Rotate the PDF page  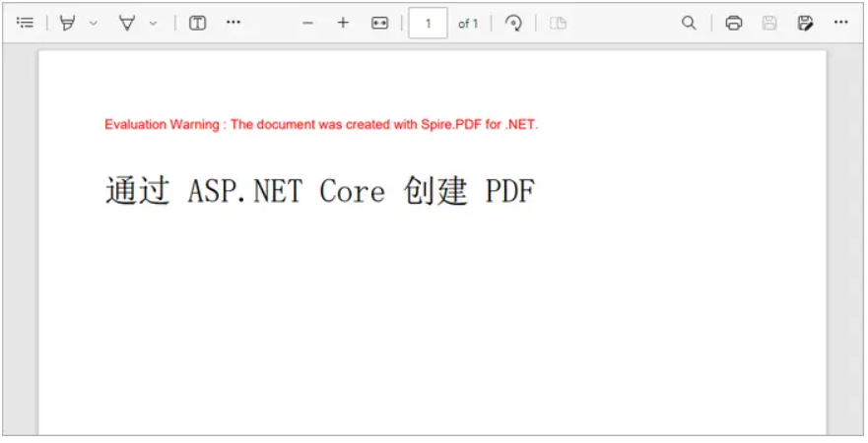point(513,24)
